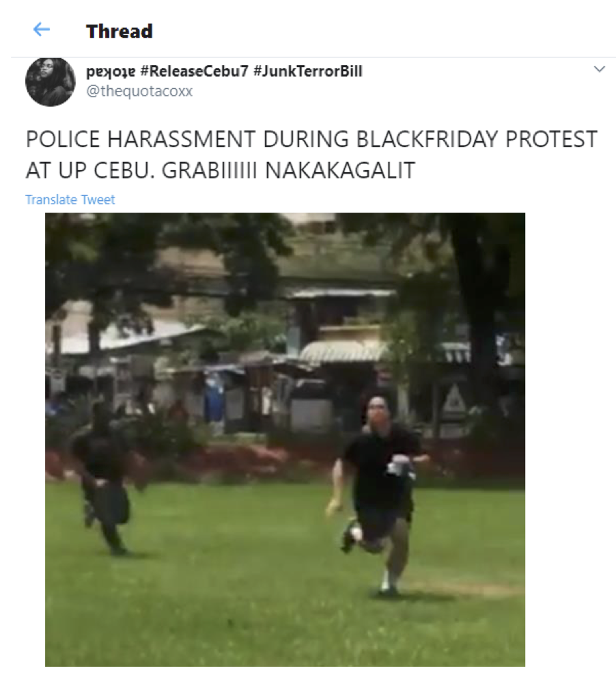Open the author's round profile avatar

point(51,81)
